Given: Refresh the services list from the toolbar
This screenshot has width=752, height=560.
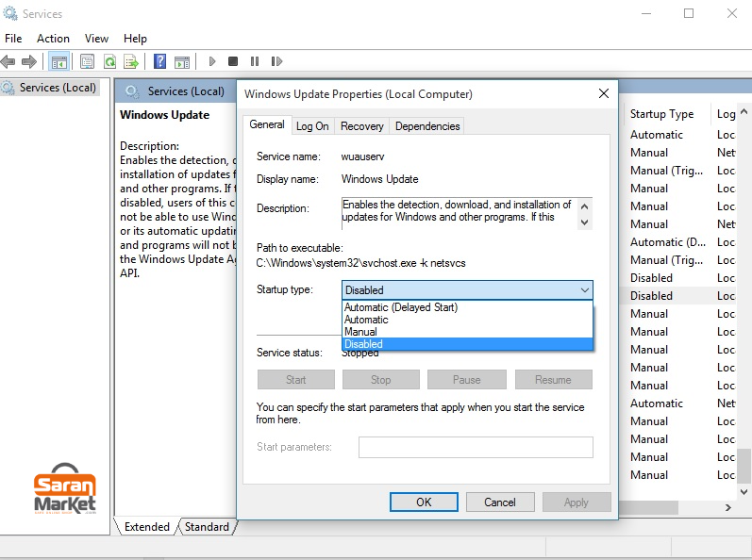Looking at the screenshot, I should pos(109,61).
